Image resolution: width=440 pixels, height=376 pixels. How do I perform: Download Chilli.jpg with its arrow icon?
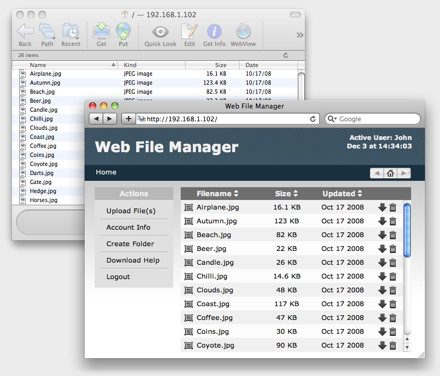coord(382,276)
